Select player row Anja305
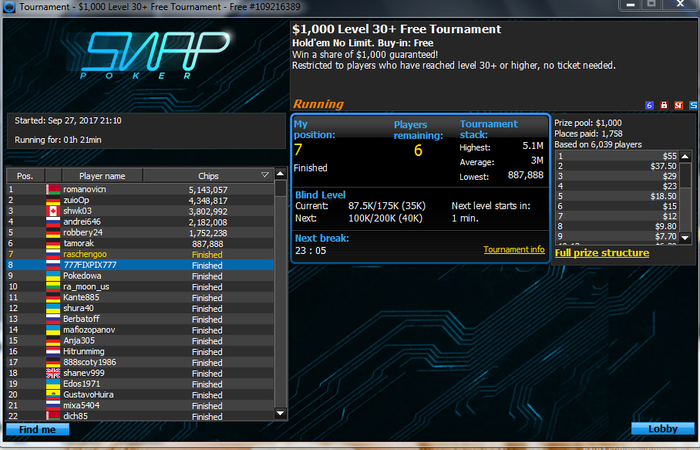 [140, 341]
